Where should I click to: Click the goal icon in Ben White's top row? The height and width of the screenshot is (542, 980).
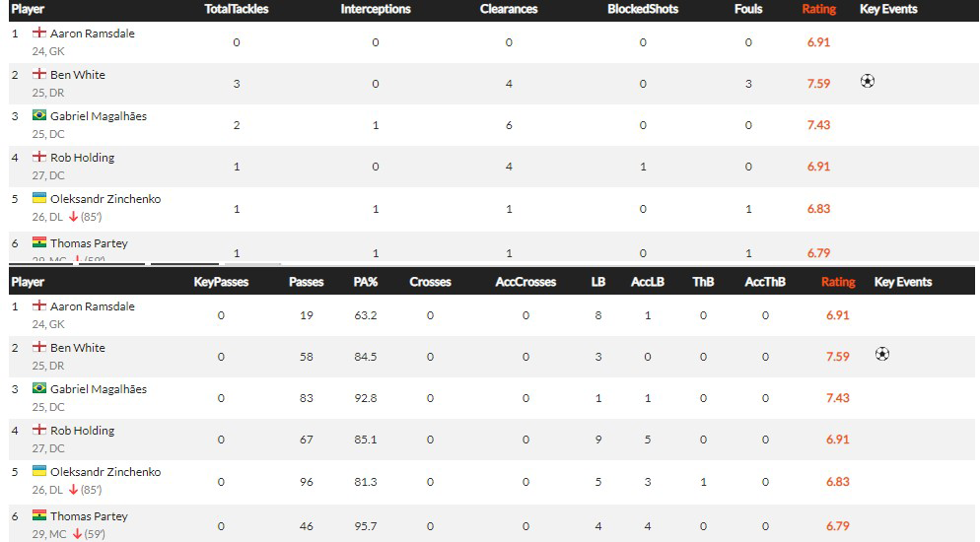coord(867,81)
